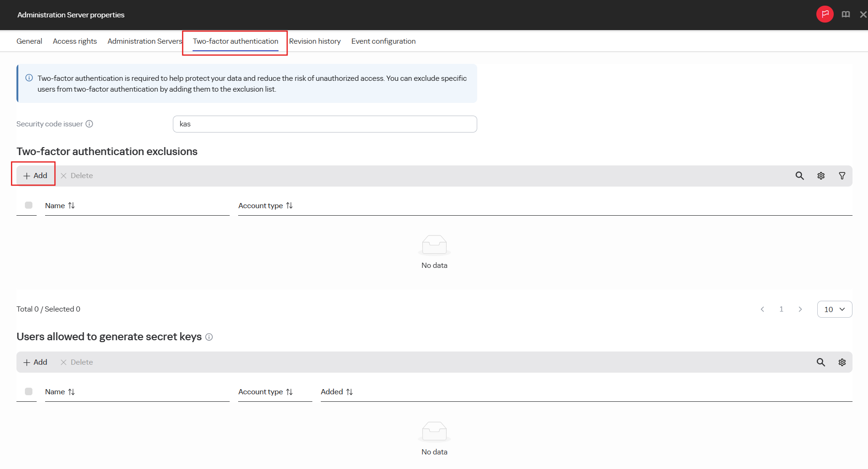The image size is (868, 469).
Task: Click info icon beside secret keys heading
Action: (x=209, y=337)
